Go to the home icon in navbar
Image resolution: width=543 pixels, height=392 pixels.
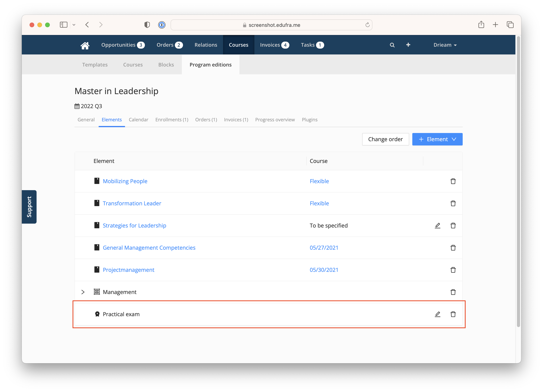click(85, 45)
